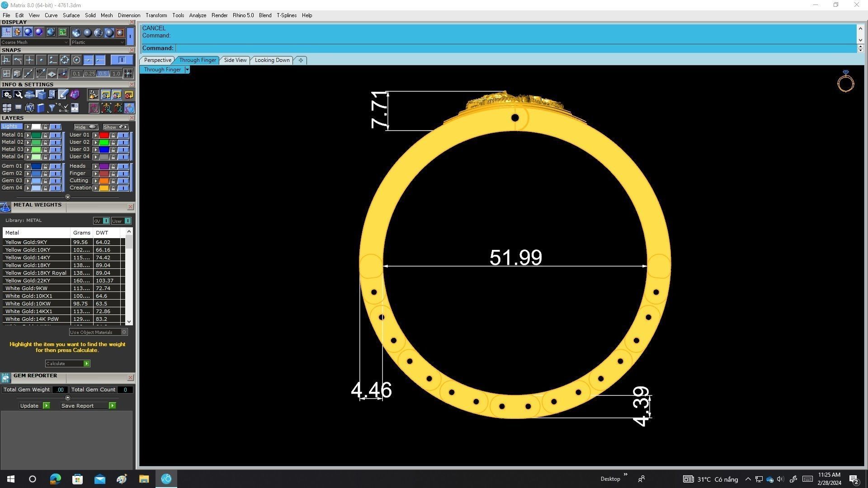
Task: Click the Heads layer purple color swatch
Action: pyautogui.click(x=104, y=166)
